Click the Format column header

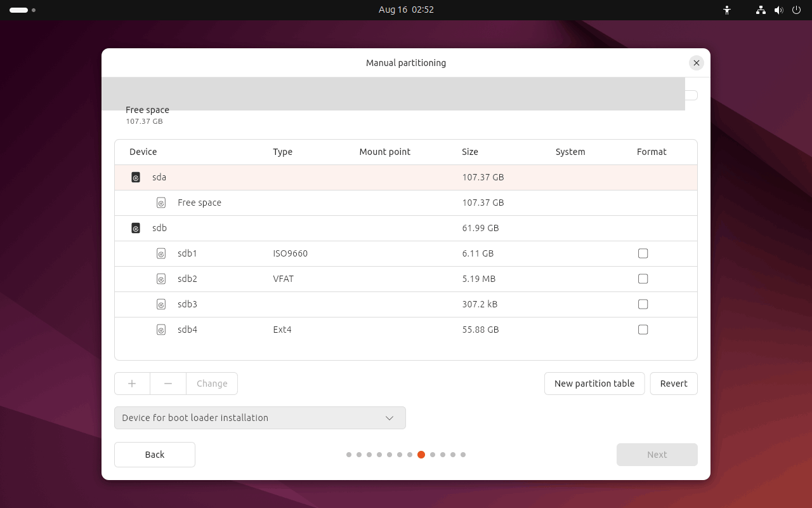[x=652, y=152]
